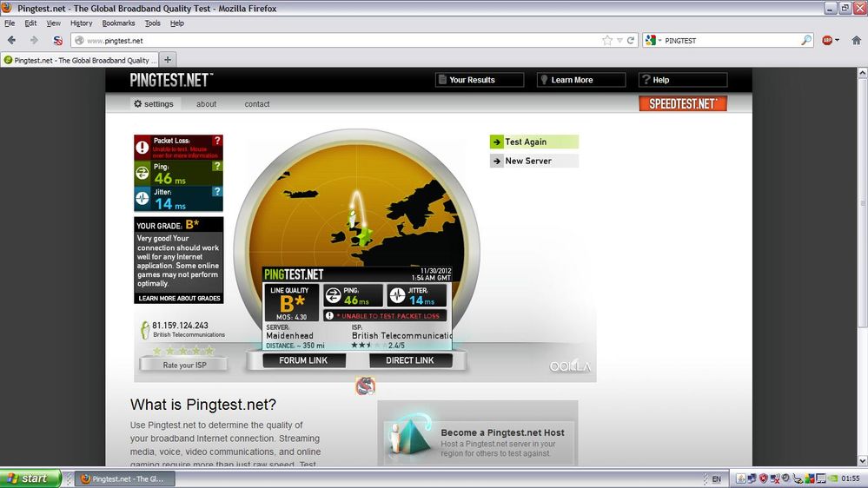Click the DIRECT LINK button
This screenshot has height=488, width=868.
[x=410, y=360]
